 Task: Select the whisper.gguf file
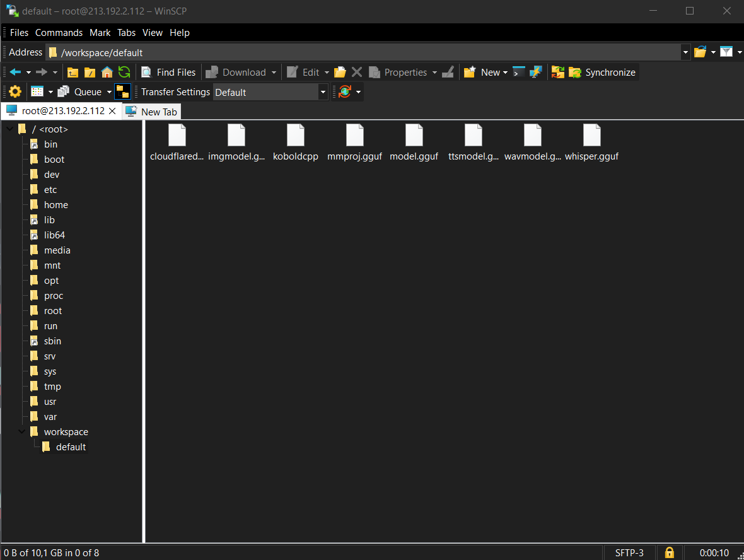tap(591, 143)
